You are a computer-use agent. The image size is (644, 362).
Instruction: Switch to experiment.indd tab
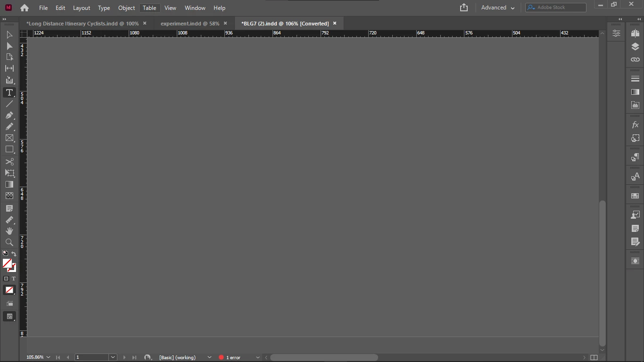(x=190, y=23)
